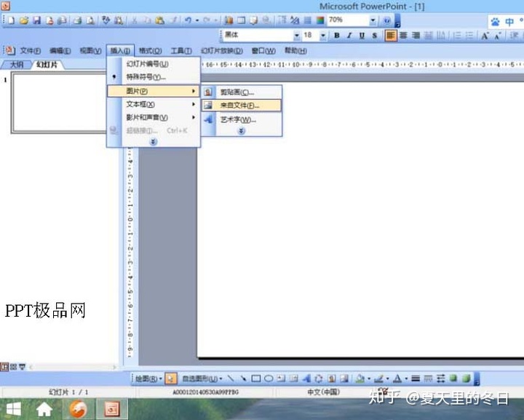
Task: Open the 幻灯片放映(D) menu
Action: pos(221,51)
